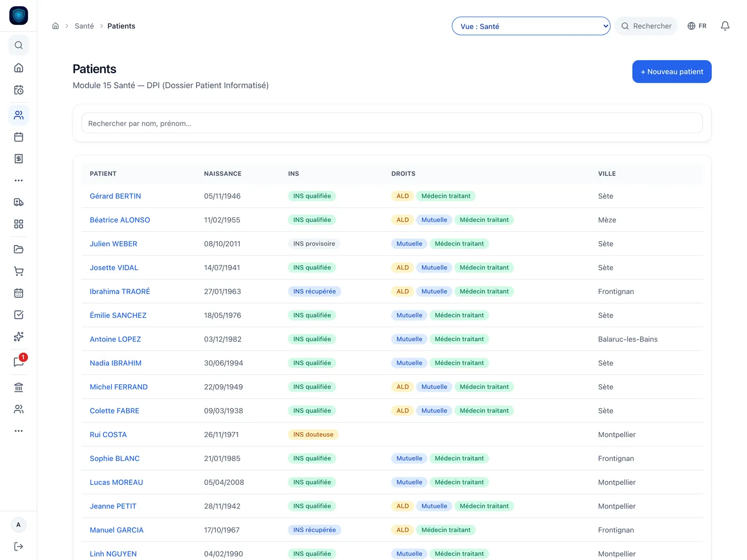The height and width of the screenshot is (560, 747).
Task: Open the billing dollar receipt icon
Action: coord(19,159)
